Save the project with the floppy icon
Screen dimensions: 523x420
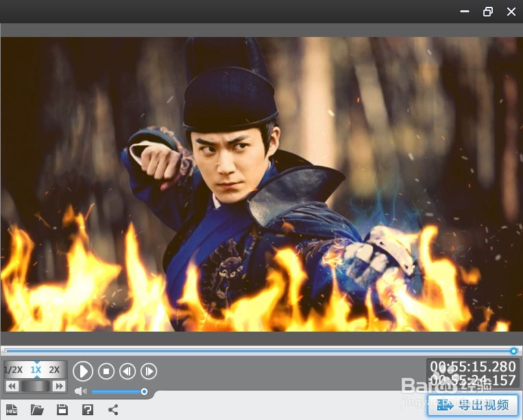coord(62,409)
